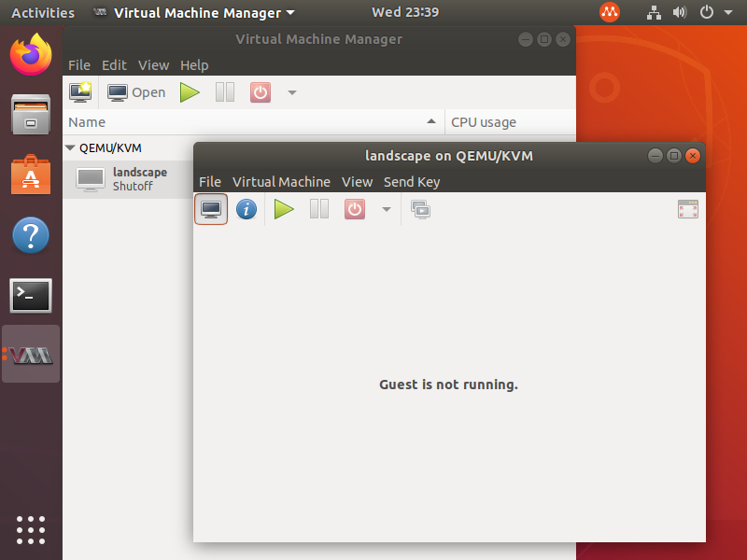Launch Terminal from the dock
This screenshot has height=560, width=747.
(31, 296)
